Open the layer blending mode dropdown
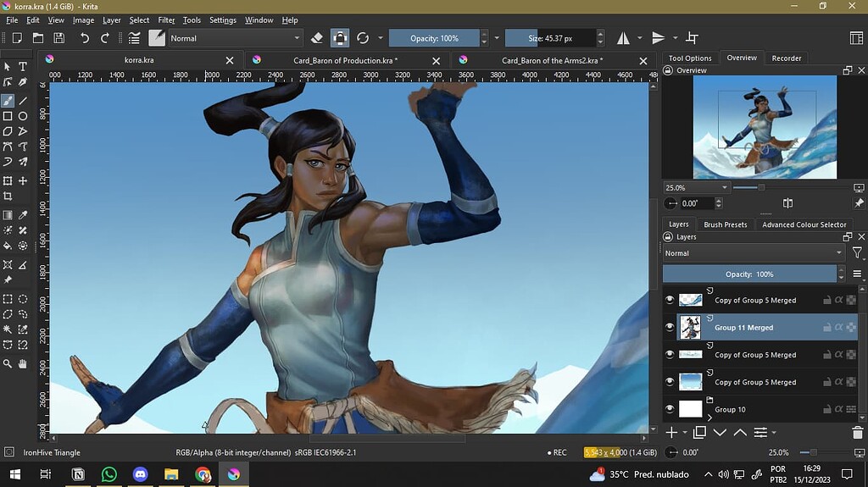The height and width of the screenshot is (487, 868). coord(753,253)
